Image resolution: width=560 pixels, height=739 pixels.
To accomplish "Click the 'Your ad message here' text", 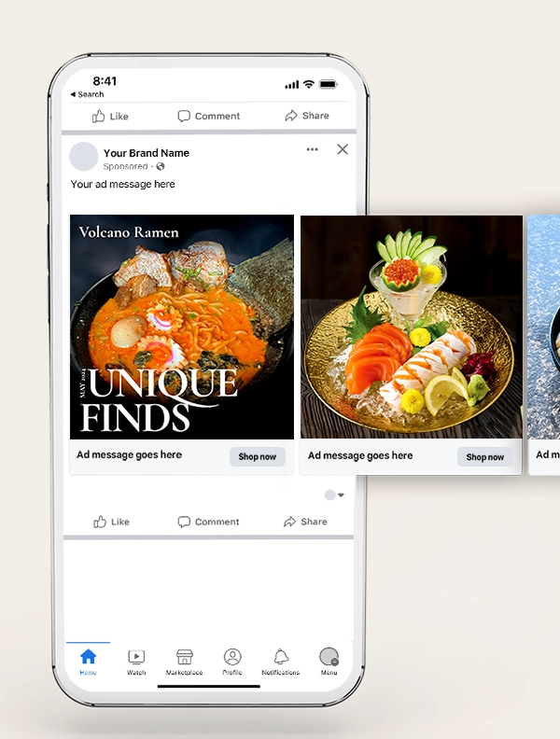I will 122,184.
